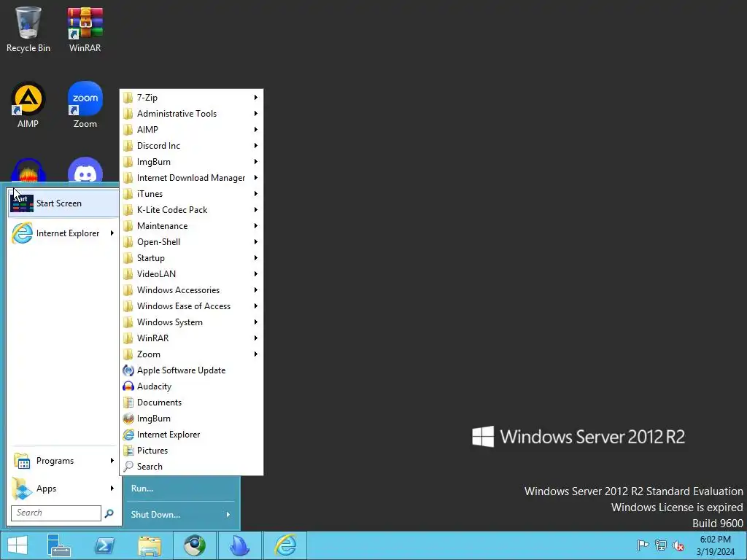The width and height of the screenshot is (747, 560).
Task: Click the muted volume tray icon
Action: click(678, 545)
